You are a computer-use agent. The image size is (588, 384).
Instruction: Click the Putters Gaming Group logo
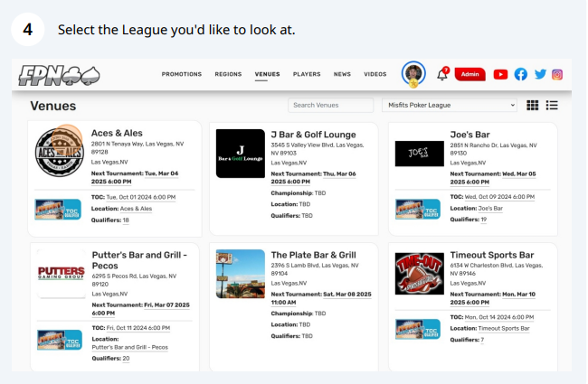pyautogui.click(x=62, y=273)
